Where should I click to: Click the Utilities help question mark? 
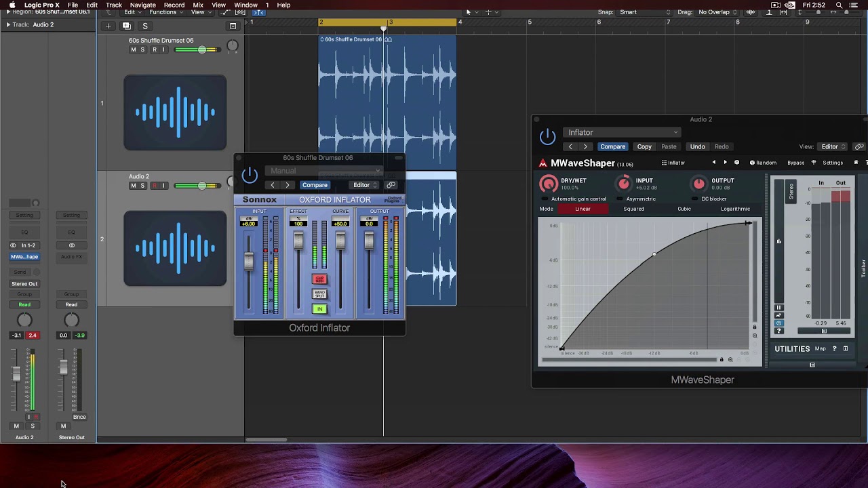(835, 348)
